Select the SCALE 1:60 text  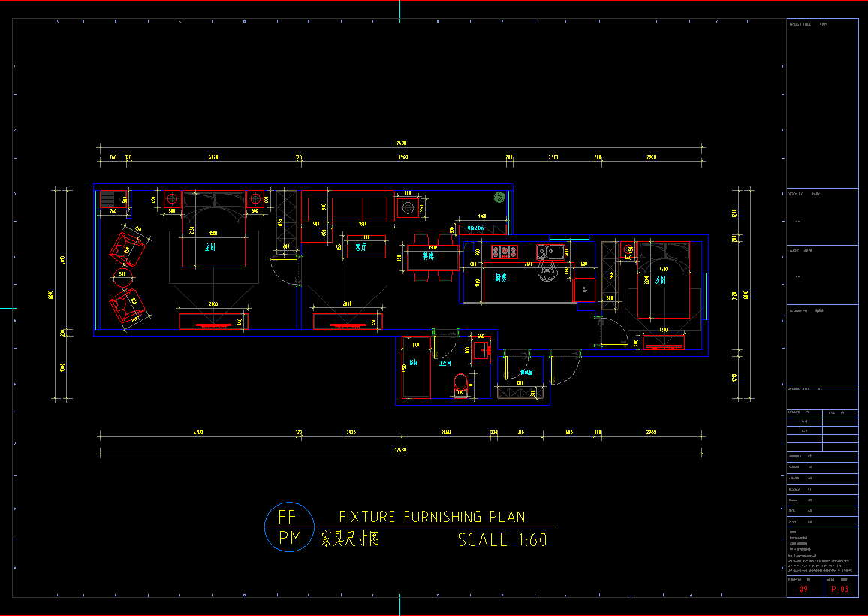[x=502, y=540]
